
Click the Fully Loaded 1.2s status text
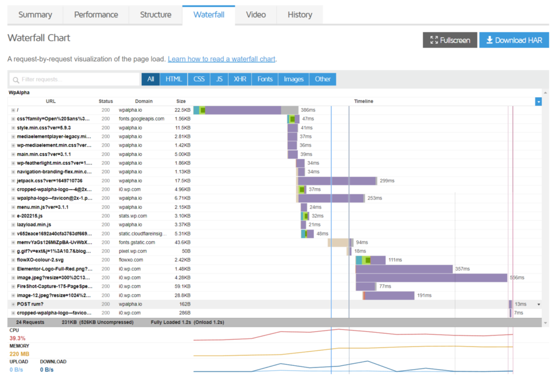click(171, 322)
